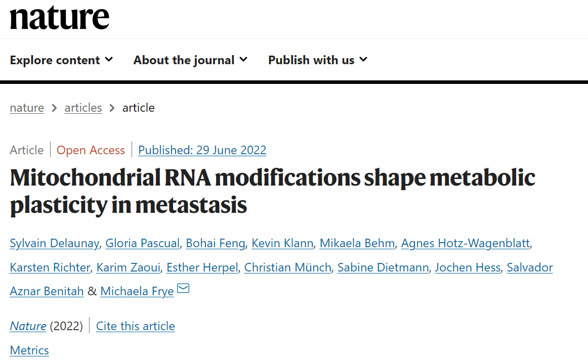Select corresponding author Michaela Frye

(137, 291)
